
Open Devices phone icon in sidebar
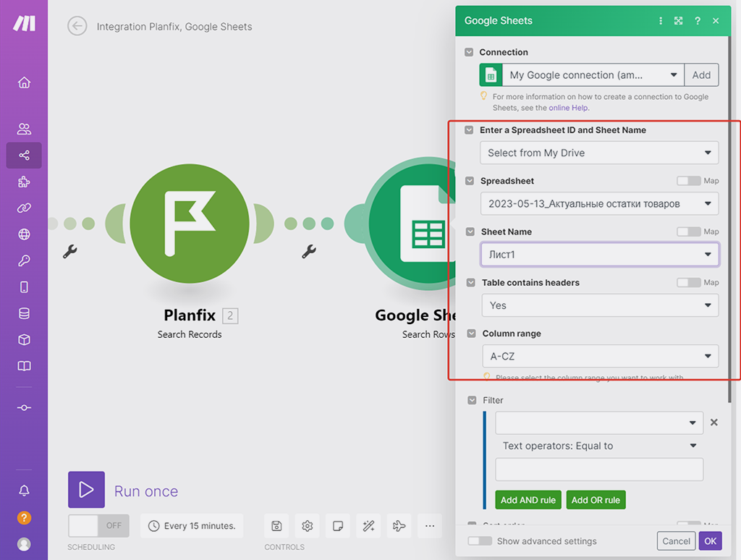(24, 287)
